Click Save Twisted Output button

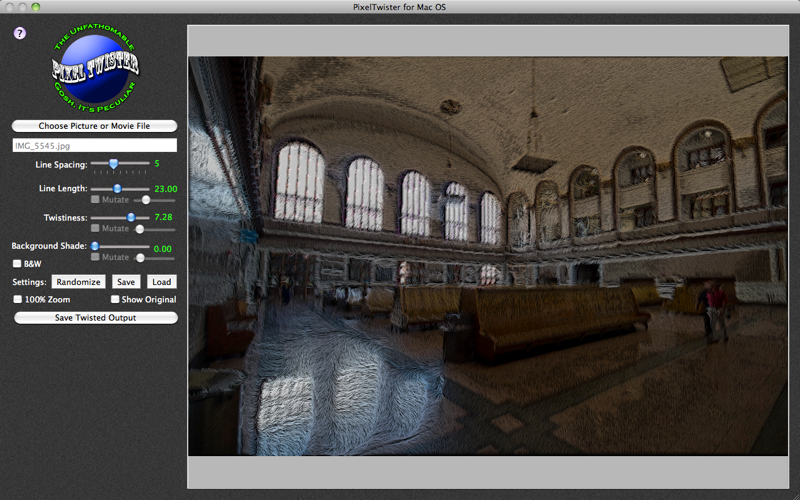coord(95,318)
